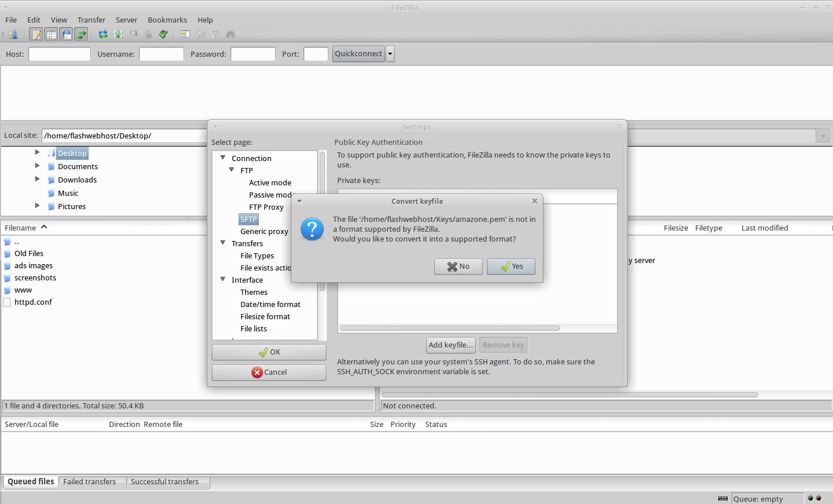Screen dimensions: 833x504
Task: Select the Themes settings page
Action: click(x=254, y=293)
